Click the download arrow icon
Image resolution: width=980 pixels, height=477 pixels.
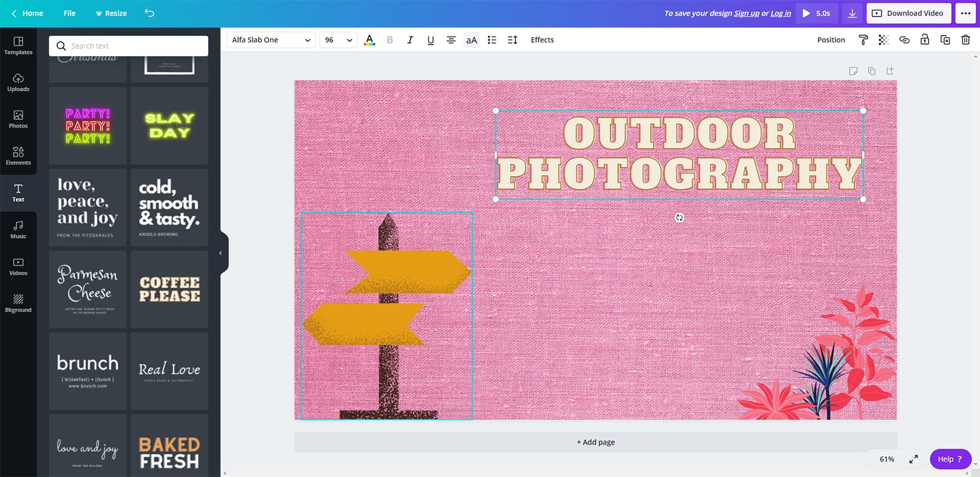852,13
